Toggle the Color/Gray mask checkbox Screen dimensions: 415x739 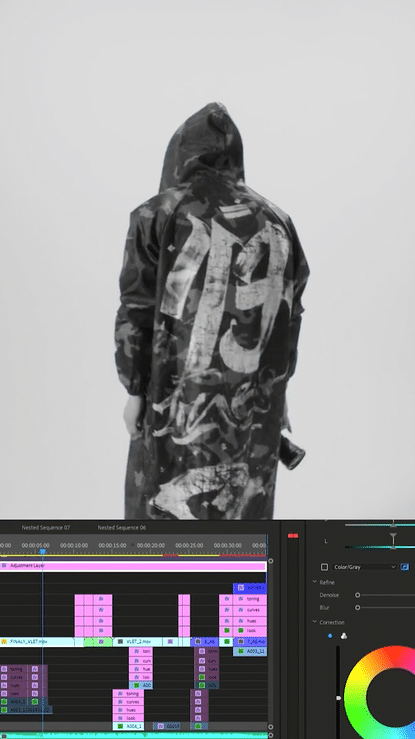coord(324,567)
